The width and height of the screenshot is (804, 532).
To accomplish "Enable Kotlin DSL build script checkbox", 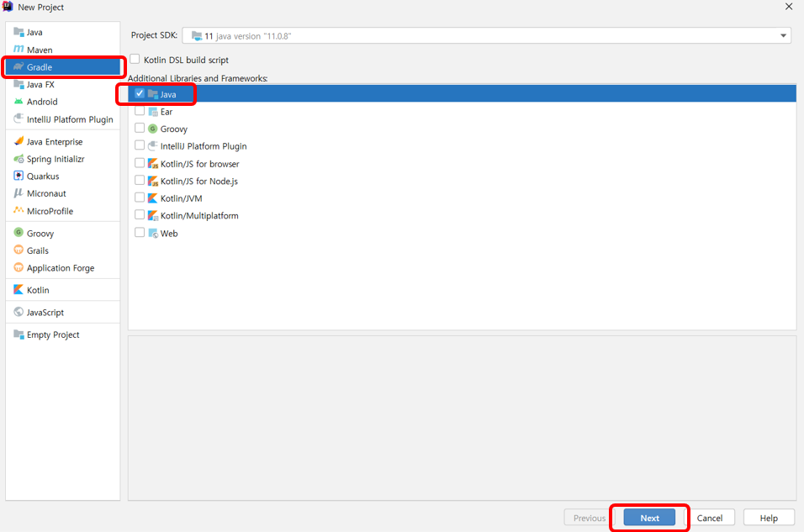I will tap(135, 60).
